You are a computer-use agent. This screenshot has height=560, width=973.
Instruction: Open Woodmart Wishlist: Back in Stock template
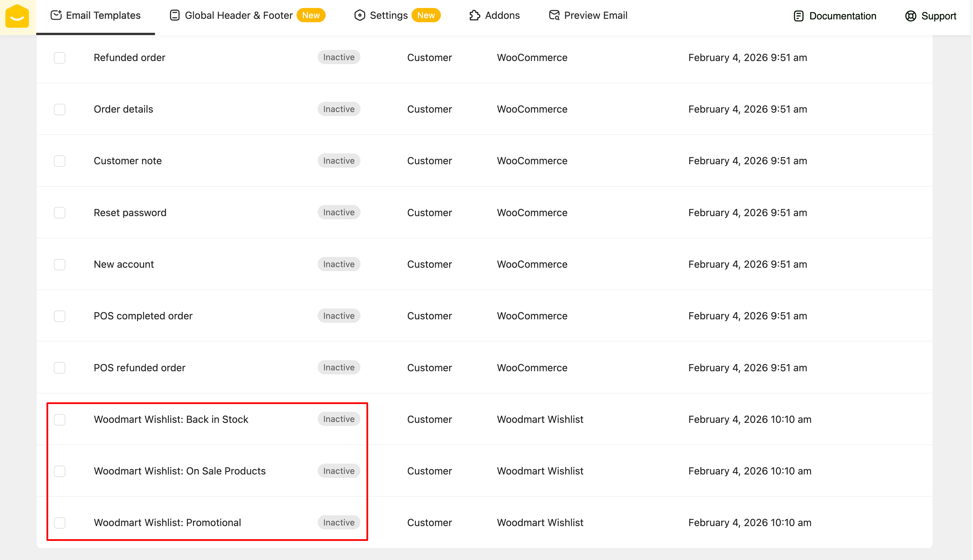point(171,419)
